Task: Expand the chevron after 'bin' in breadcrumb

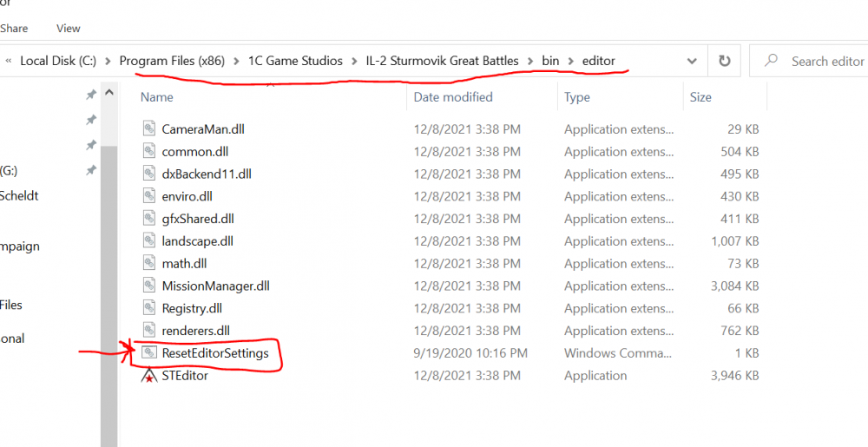Action: 571,62
